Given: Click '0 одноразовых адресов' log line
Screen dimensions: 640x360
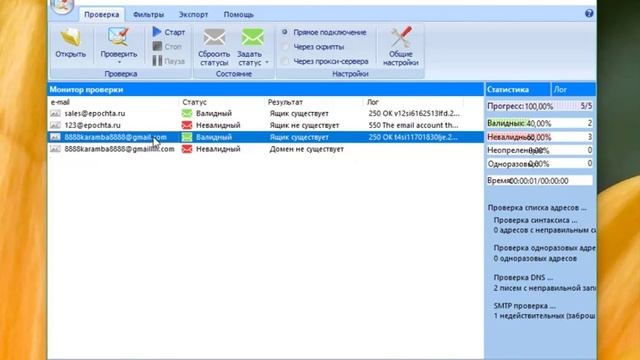Looking at the screenshot, I should tap(535, 258).
